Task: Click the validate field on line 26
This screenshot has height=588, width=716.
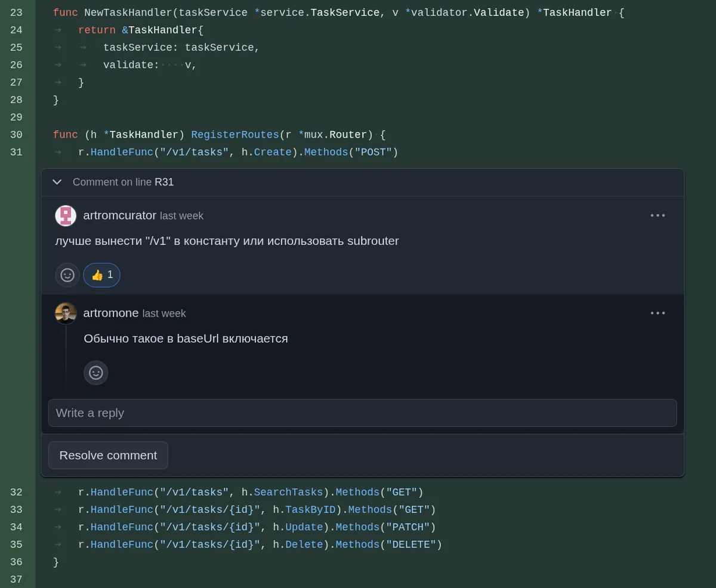Action: [131, 65]
